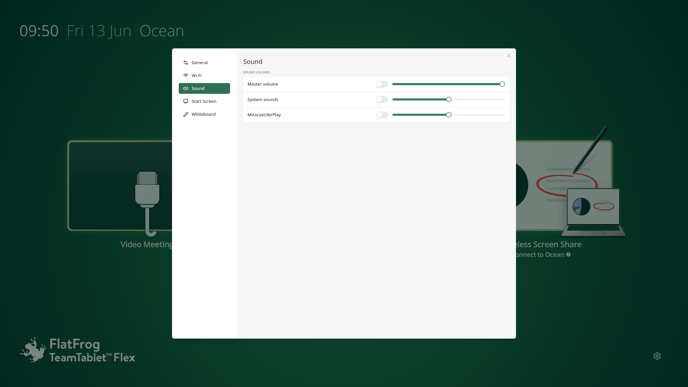Screen dimensions: 688x387
Task: Click the Fri 13 Jun date
Action: 99,31
